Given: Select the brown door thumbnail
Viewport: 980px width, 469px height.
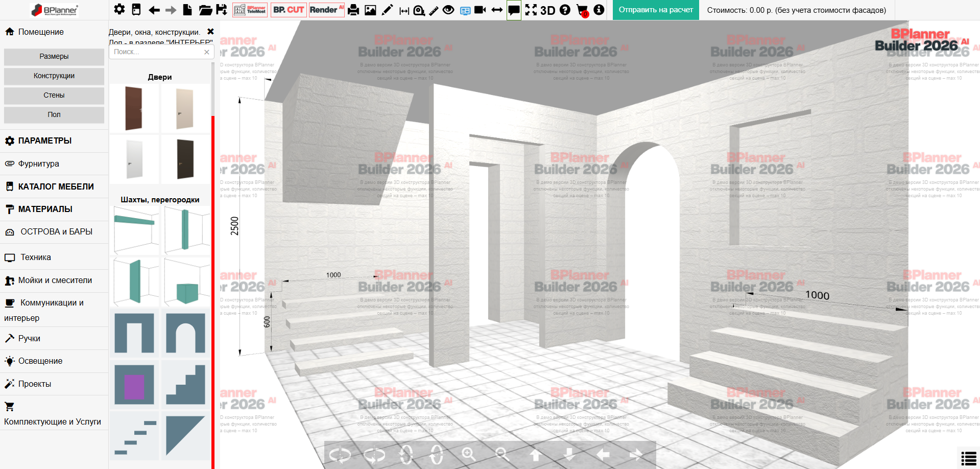Looking at the screenshot, I should [x=134, y=108].
